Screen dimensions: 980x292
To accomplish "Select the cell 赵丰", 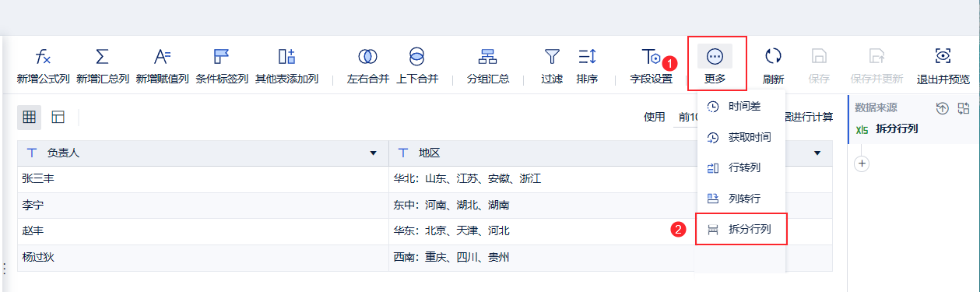I will pyautogui.click(x=203, y=231).
